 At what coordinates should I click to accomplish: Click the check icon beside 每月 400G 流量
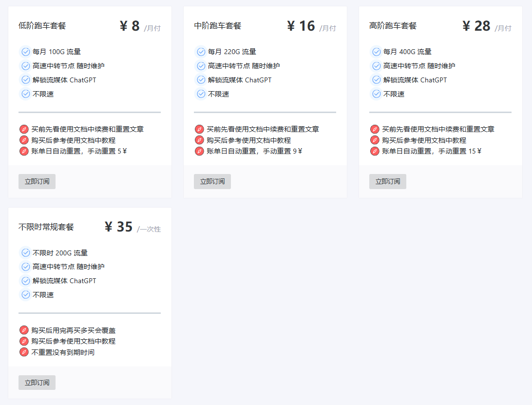[x=376, y=51]
